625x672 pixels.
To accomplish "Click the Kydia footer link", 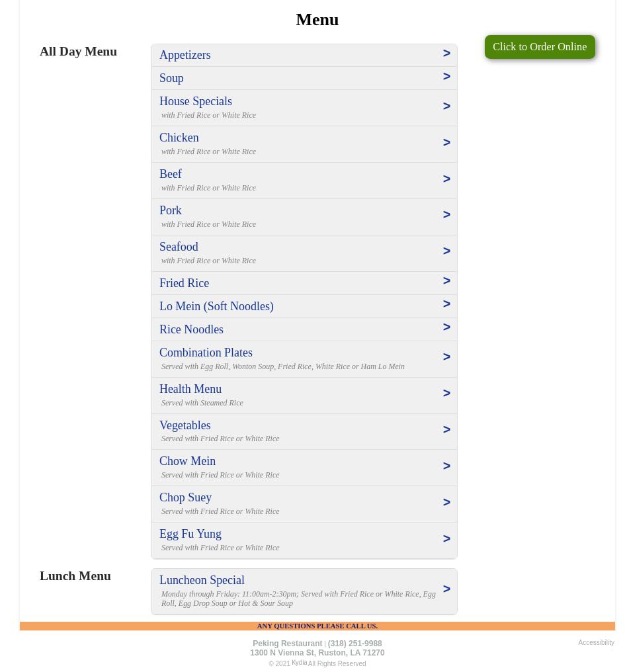I will coord(299,663).
